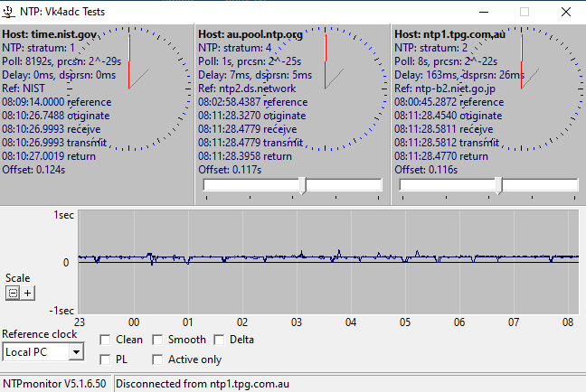
Task: Click the NTPmonitor version status label
Action: tap(54, 383)
